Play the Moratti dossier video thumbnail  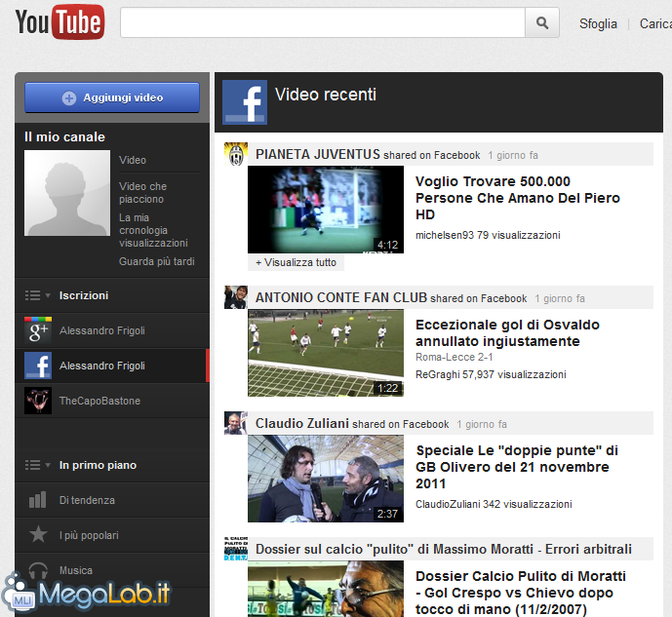pos(326,589)
